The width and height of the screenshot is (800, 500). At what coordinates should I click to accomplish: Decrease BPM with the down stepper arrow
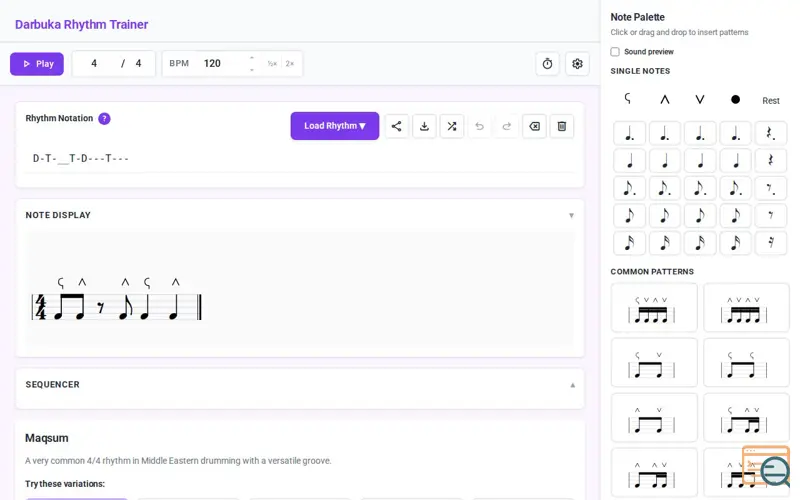[x=252, y=69]
